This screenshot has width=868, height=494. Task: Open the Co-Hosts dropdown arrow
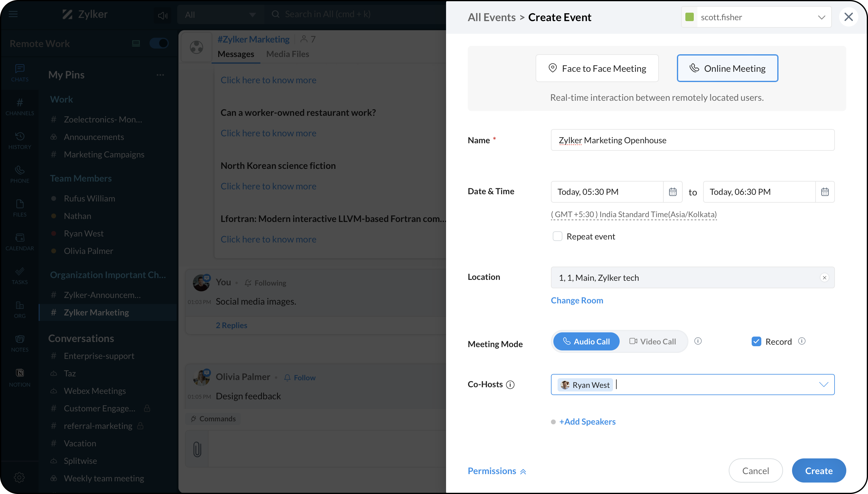coord(824,384)
